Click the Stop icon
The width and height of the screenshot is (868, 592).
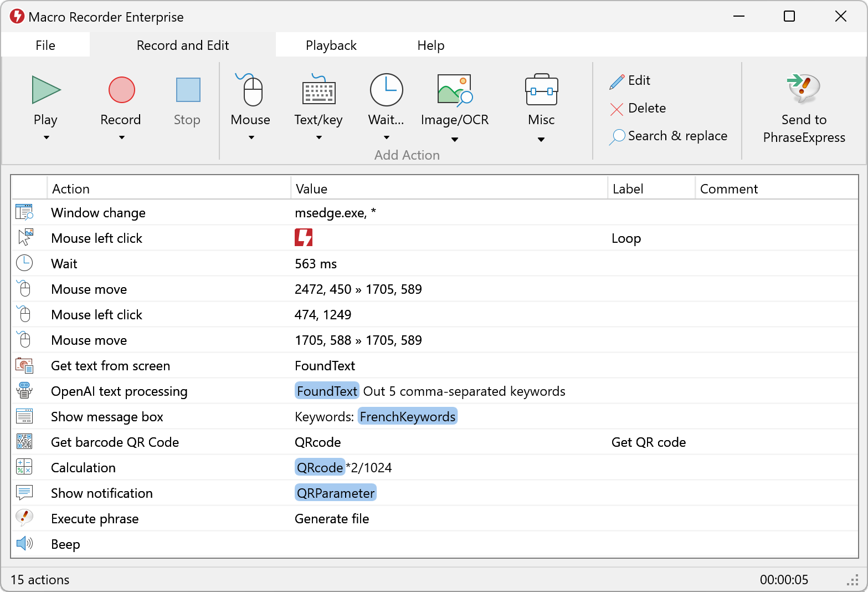(x=187, y=89)
